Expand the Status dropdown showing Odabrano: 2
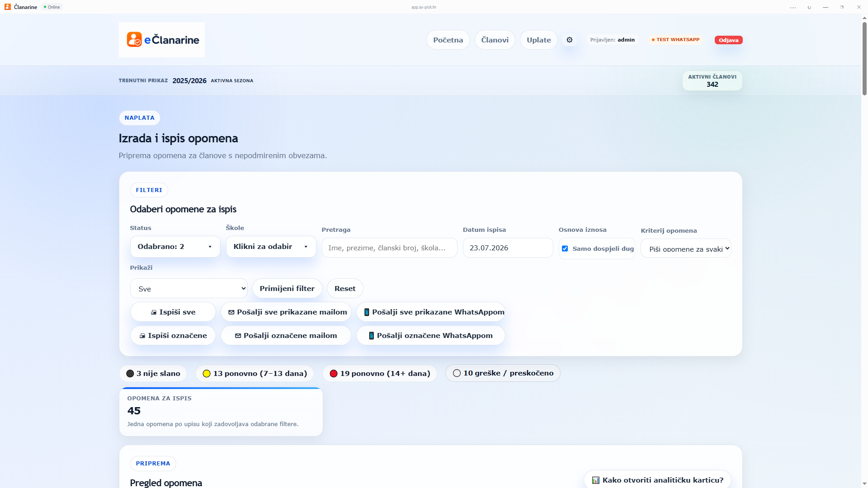 [x=175, y=247]
